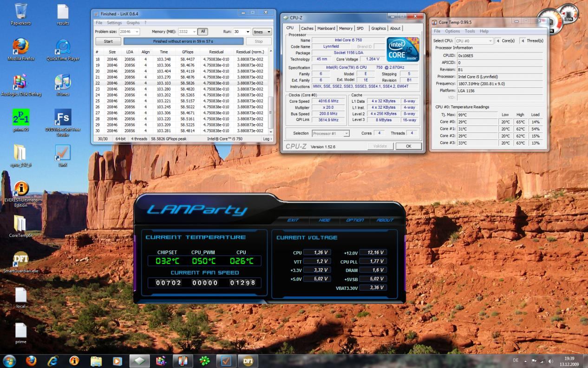Switch to SPD tab in CPU-Z
The image size is (588, 368).
point(360,28)
